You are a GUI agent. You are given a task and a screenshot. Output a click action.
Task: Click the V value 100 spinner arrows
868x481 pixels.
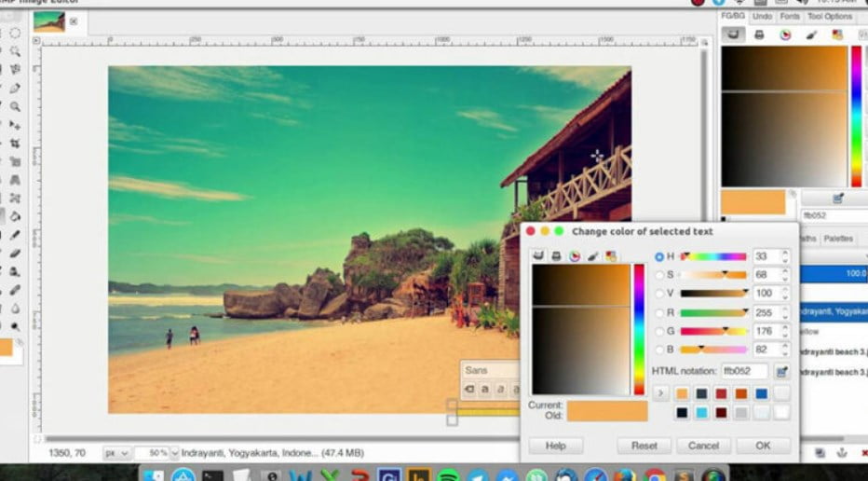785,294
